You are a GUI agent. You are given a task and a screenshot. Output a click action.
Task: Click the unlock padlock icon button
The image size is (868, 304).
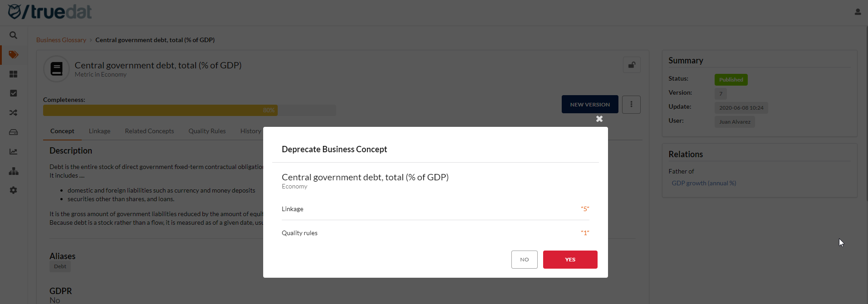click(631, 65)
